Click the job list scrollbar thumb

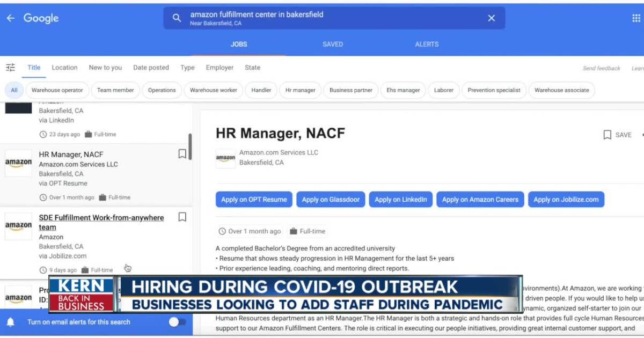coord(190,147)
